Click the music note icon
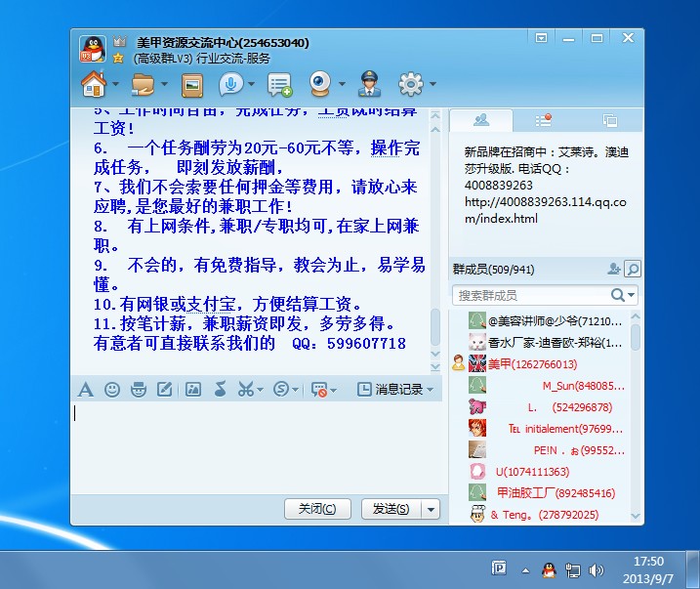 221,390
